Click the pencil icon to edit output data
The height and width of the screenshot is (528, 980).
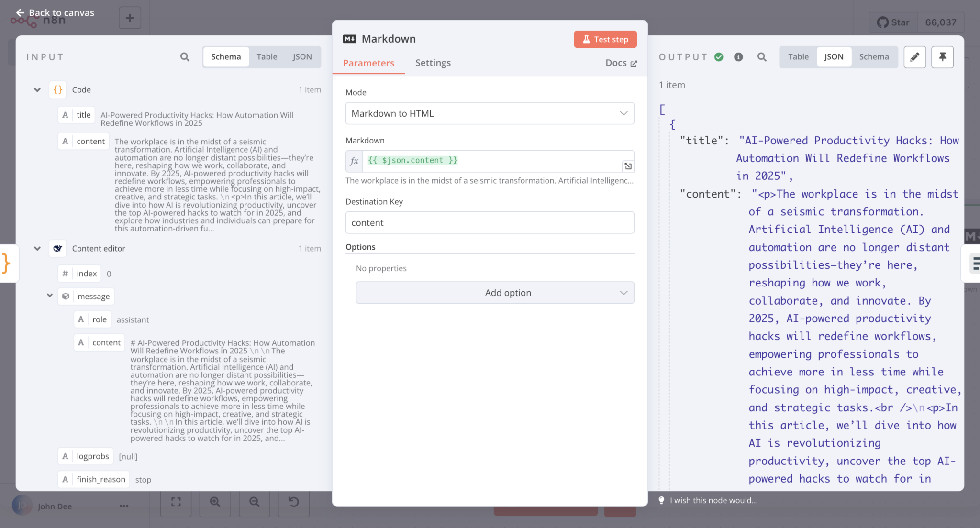(x=914, y=57)
